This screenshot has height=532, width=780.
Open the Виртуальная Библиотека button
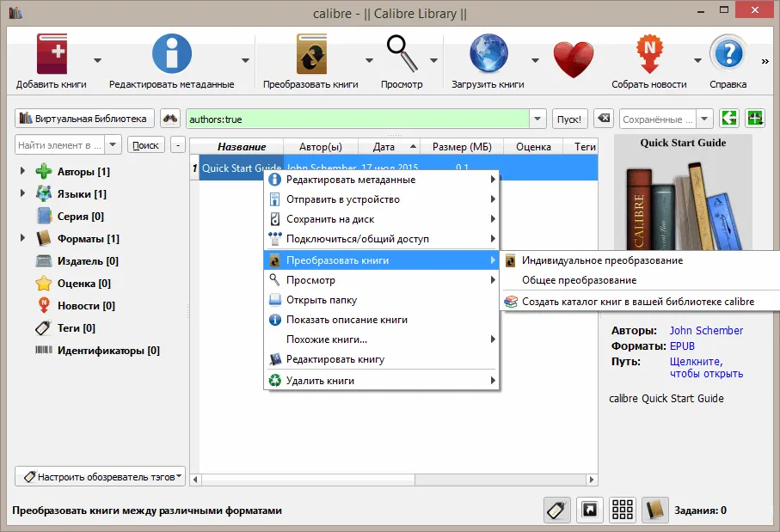pyautogui.click(x=84, y=119)
